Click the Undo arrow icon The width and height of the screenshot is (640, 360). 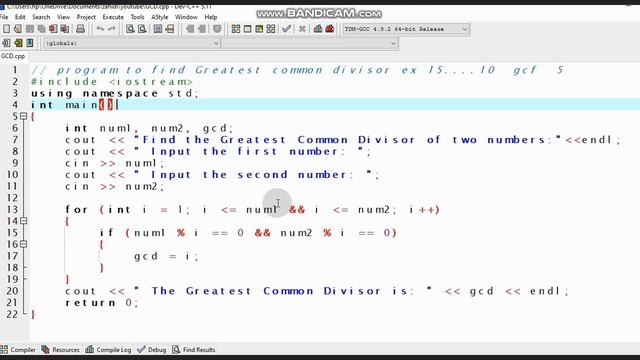[100, 29]
